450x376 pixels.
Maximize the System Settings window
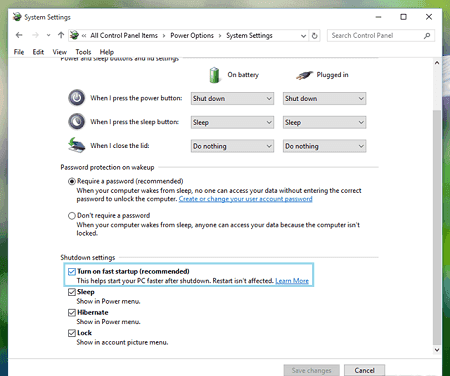click(x=403, y=17)
